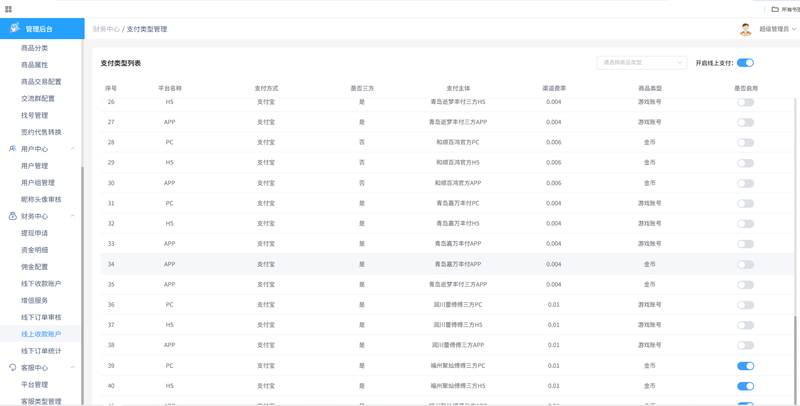Click the 管理后台 rocket logo icon

pyautogui.click(x=15, y=28)
